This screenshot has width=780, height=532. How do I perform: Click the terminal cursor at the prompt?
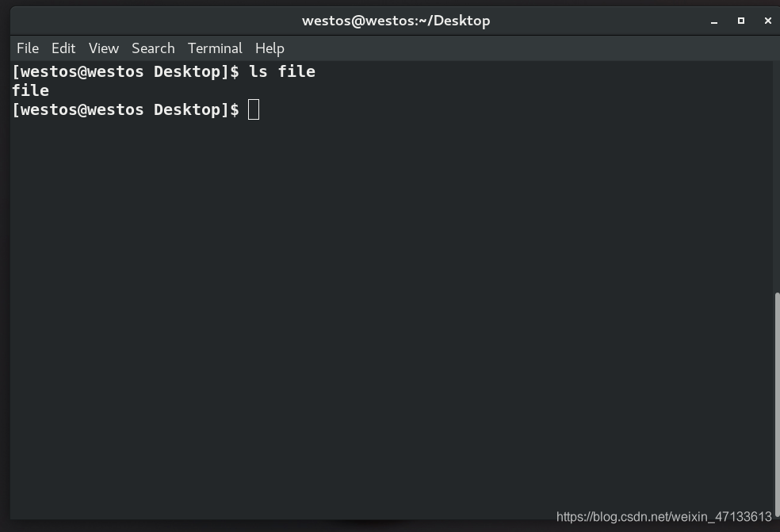tap(254, 109)
